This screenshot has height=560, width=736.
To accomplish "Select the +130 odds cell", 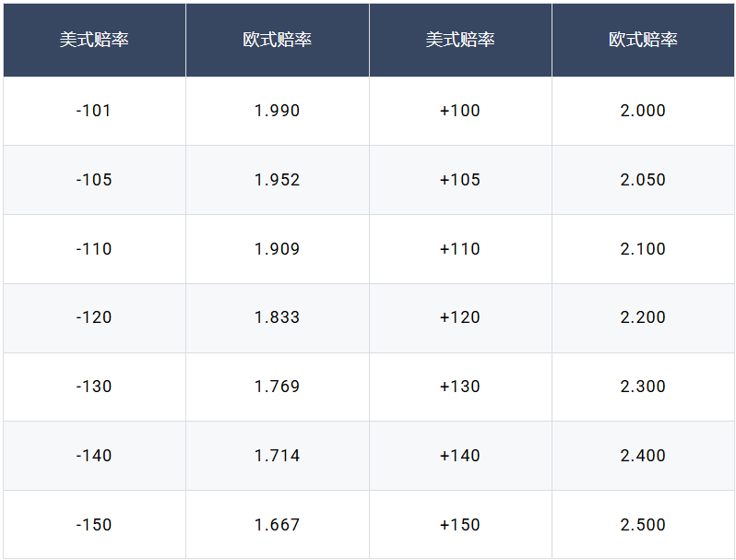I will [x=460, y=387].
